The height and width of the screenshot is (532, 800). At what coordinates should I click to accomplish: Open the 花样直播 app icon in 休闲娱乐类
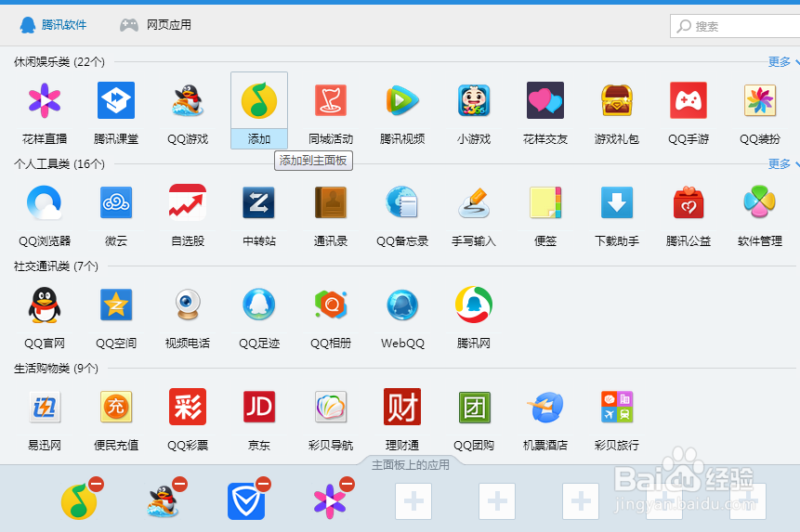(45, 100)
